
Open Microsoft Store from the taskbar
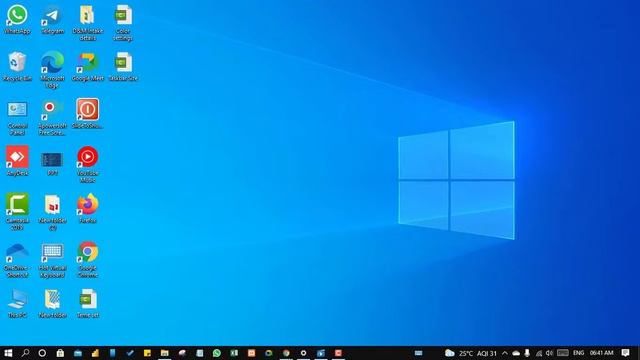(60, 353)
